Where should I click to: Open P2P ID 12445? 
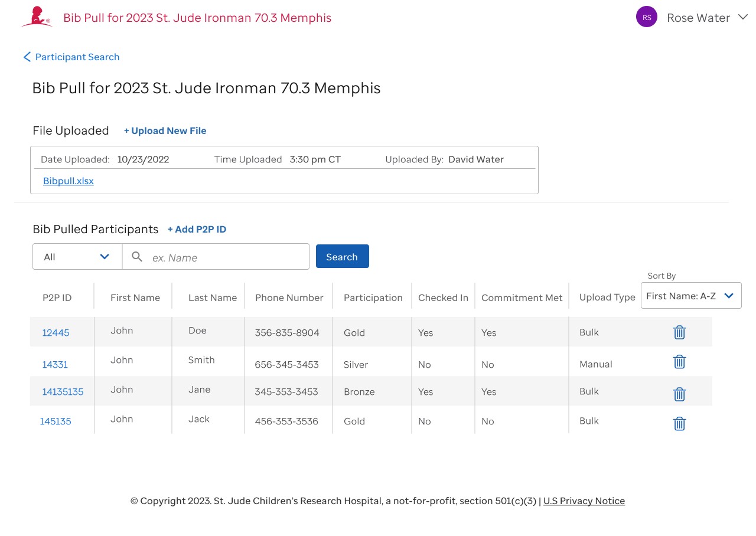click(x=55, y=332)
